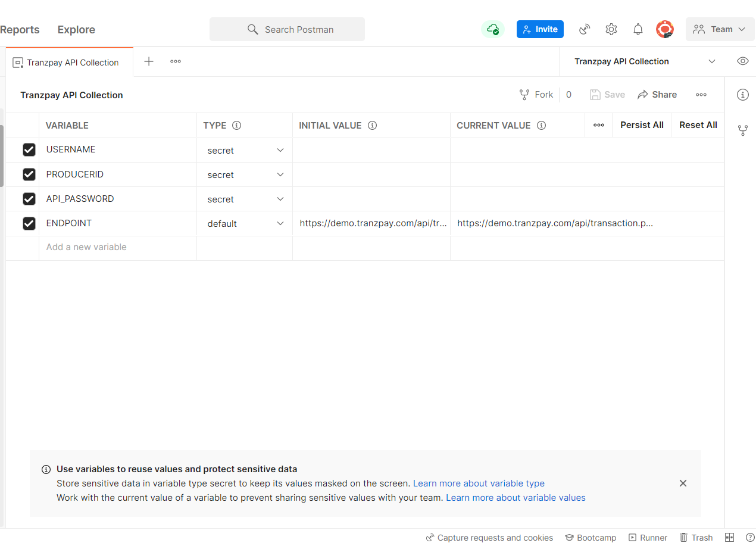The image size is (756, 546).
Task: Open the Trash from the status bar
Action: 695,537
